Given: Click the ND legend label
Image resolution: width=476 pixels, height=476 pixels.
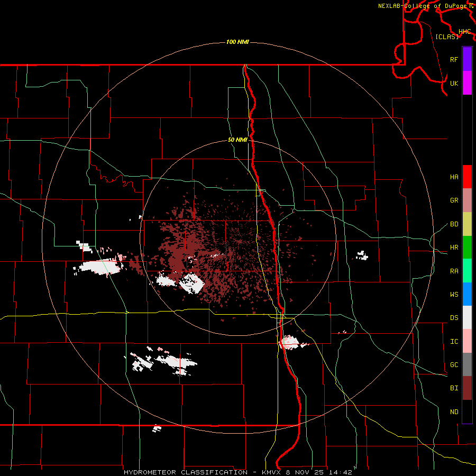Looking at the screenshot, I should 454,412.
